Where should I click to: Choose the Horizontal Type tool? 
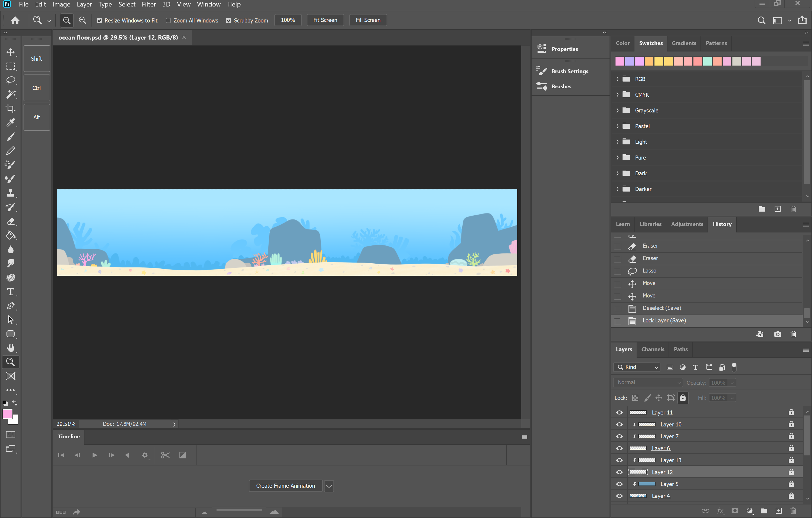tap(11, 292)
